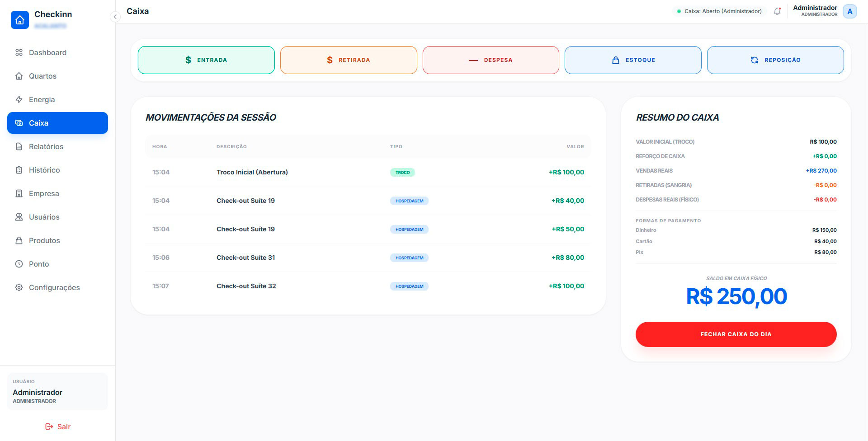Image resolution: width=868 pixels, height=441 pixels.
Task: Select Check-out Suíte 19 row with +R$ 50,00
Action: pos(368,229)
